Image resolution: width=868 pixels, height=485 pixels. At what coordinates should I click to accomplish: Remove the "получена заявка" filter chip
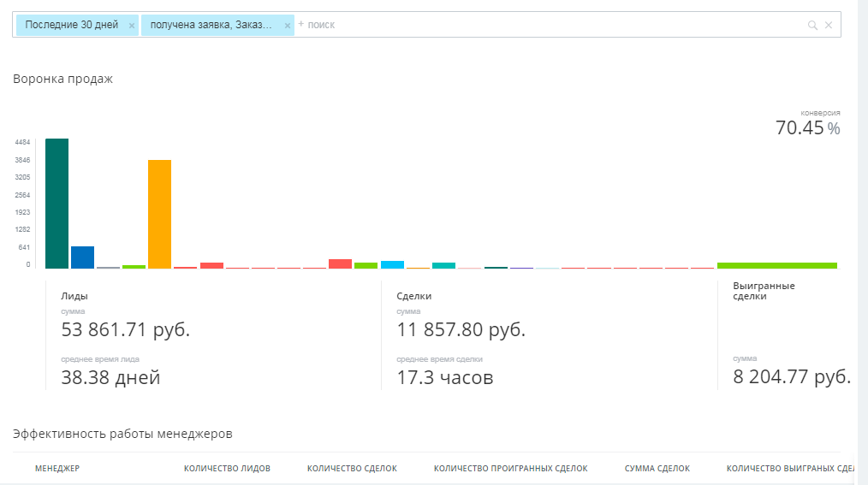pyautogui.click(x=288, y=26)
